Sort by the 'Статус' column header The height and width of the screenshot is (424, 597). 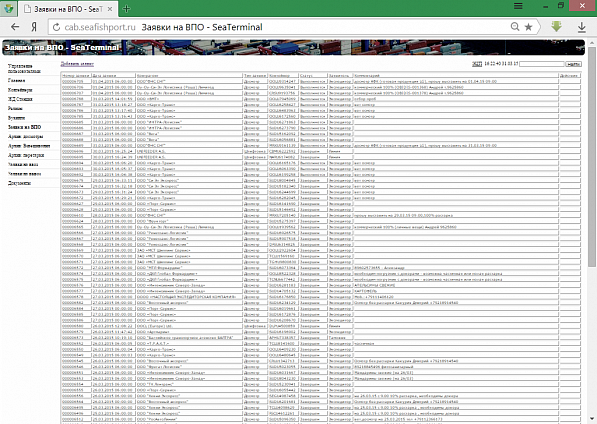[313, 76]
